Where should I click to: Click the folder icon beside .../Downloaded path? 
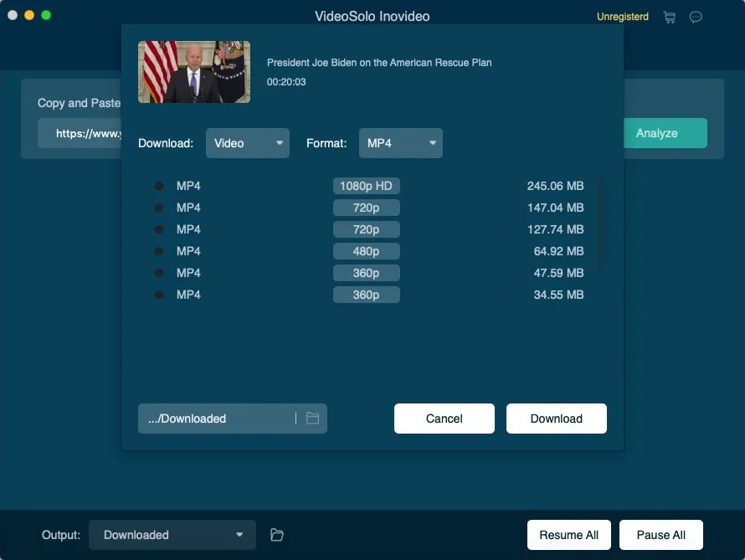click(313, 418)
